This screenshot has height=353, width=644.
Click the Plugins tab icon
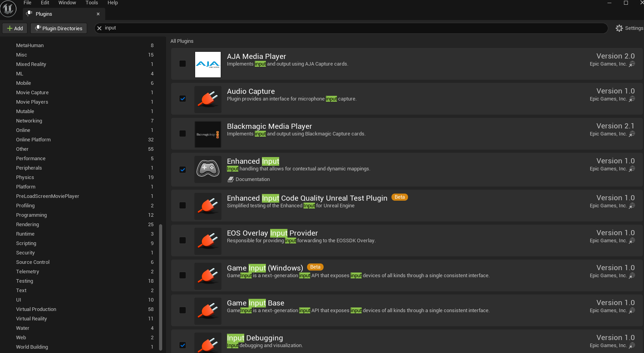click(x=29, y=14)
